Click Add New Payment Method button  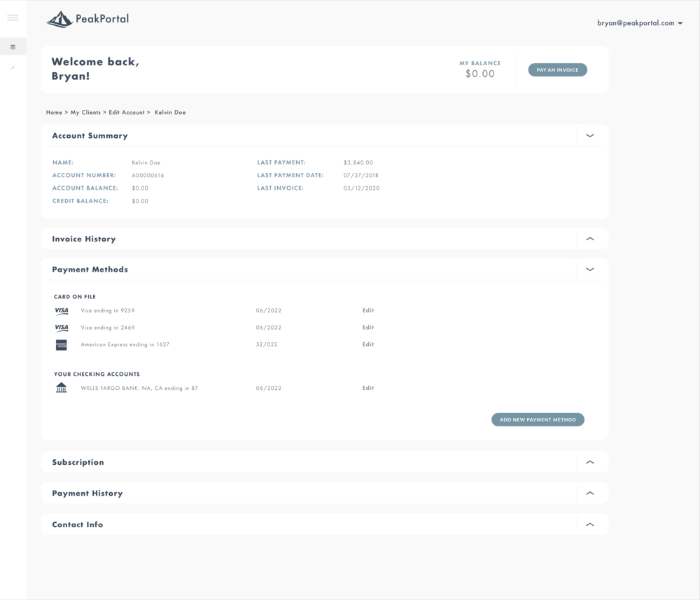[538, 419]
